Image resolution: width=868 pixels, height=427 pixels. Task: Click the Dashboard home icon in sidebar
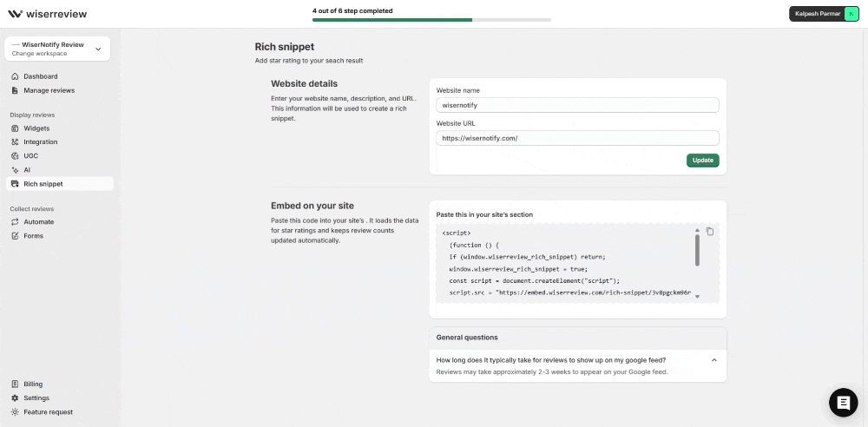pos(15,76)
